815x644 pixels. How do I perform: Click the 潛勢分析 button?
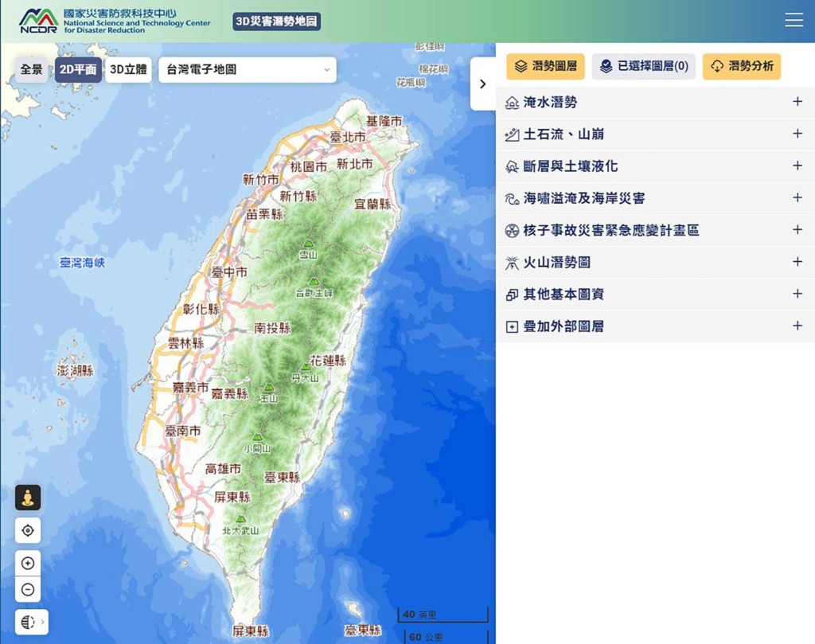[741, 66]
